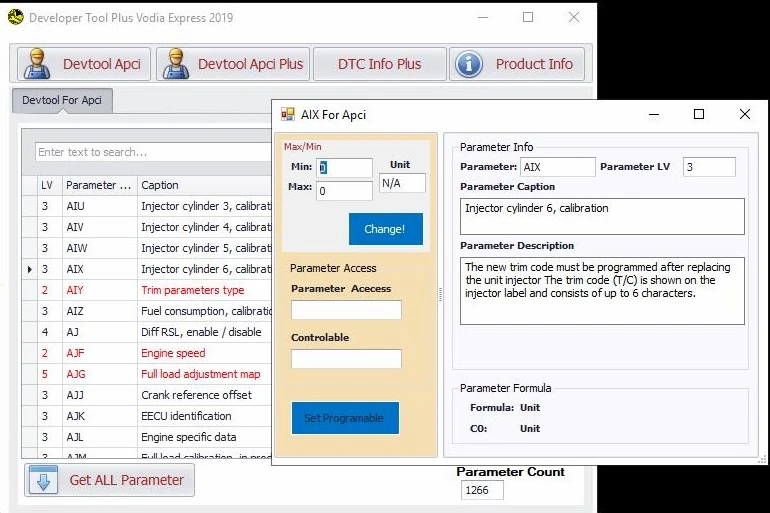Image resolution: width=770 pixels, height=513 pixels.
Task: Click Full load adjustment map caption
Action: pyautogui.click(x=200, y=374)
